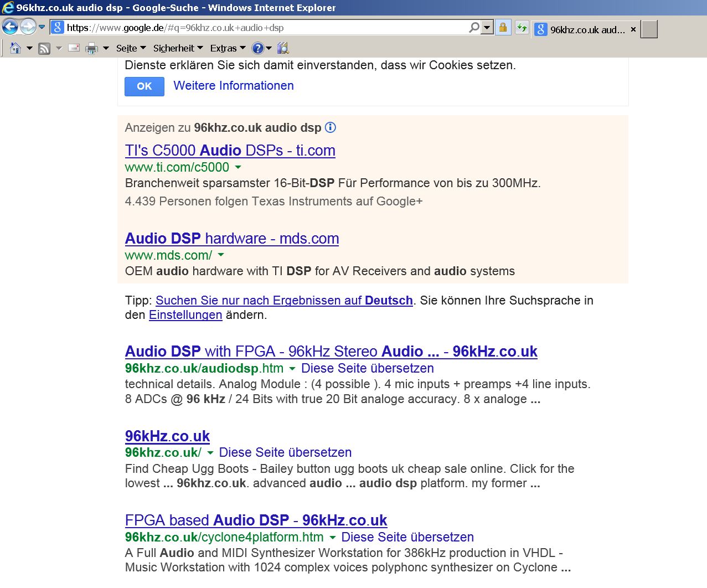The image size is (707, 588).
Task: Click 'Suchen Sie nur nach Ergebnissen auf Deutsch'
Action: tap(285, 301)
